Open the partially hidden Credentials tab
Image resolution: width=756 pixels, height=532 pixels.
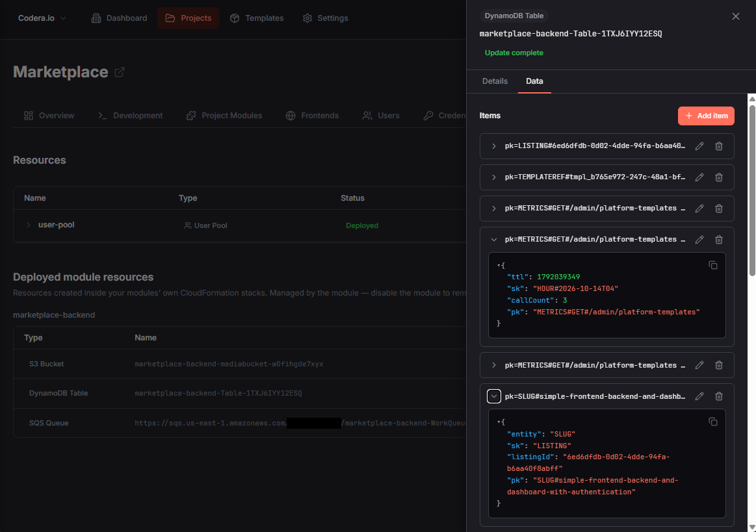click(x=445, y=116)
